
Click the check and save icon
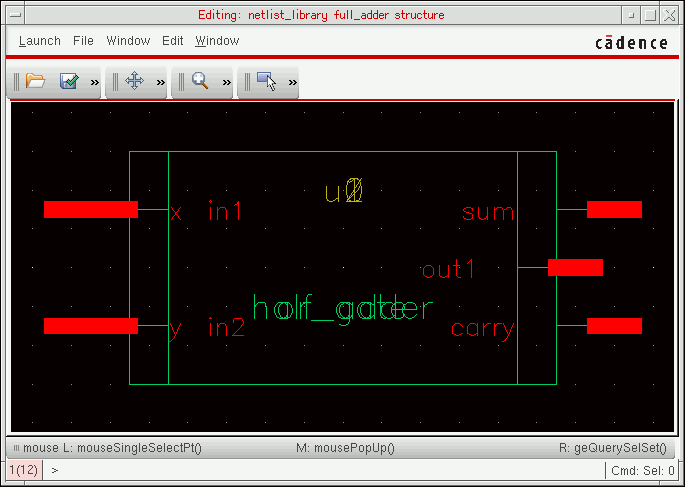tap(69, 82)
